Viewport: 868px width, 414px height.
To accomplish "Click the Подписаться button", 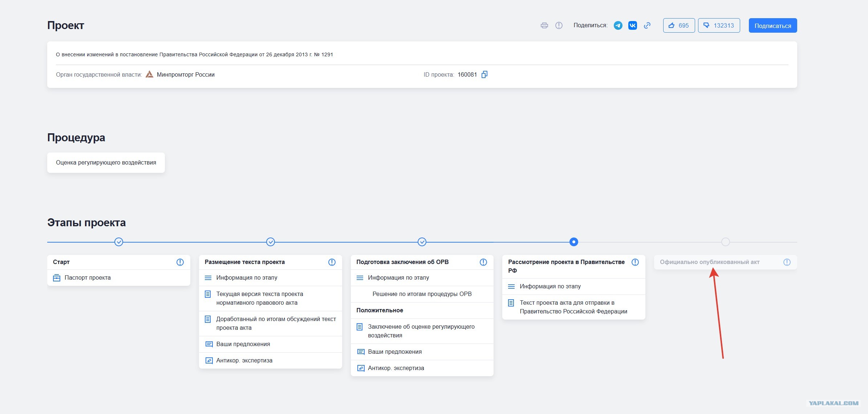I will [x=773, y=25].
